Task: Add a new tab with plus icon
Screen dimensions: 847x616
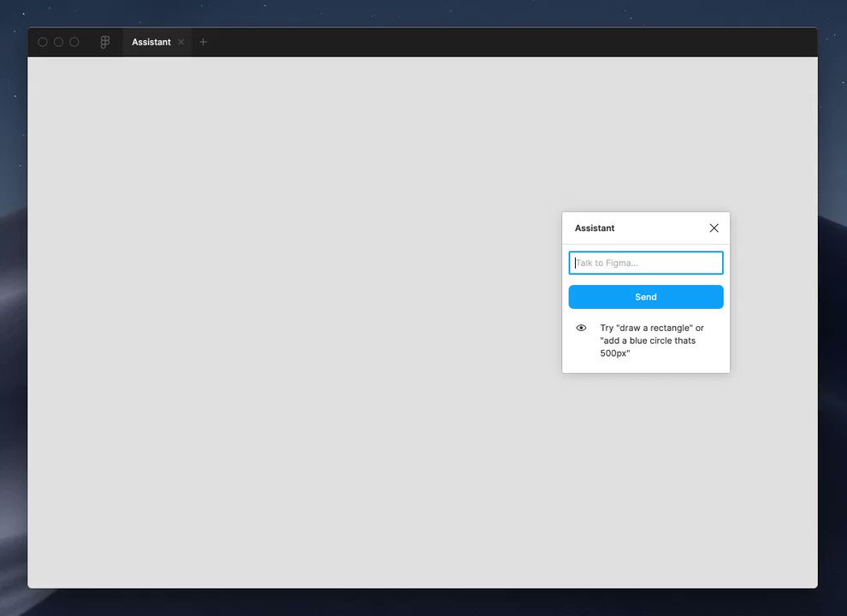Action: tap(203, 42)
